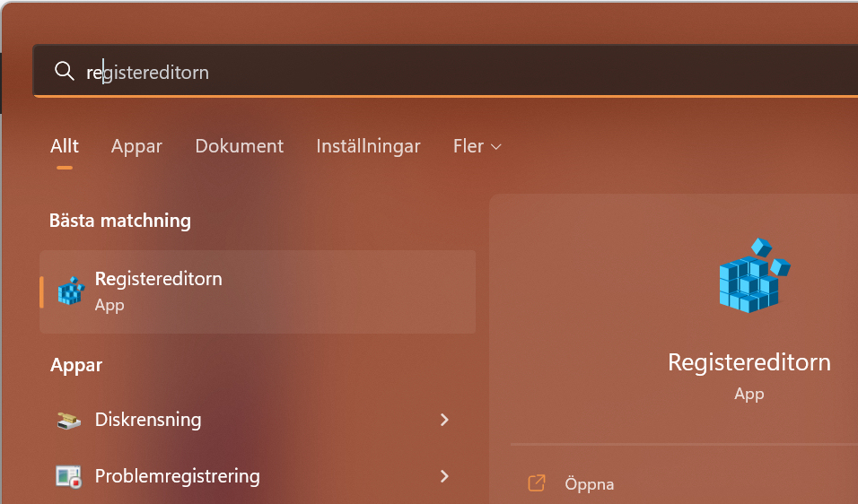Click the Registereditorn title in preview pane
The width and height of the screenshot is (858, 504).
(x=749, y=362)
